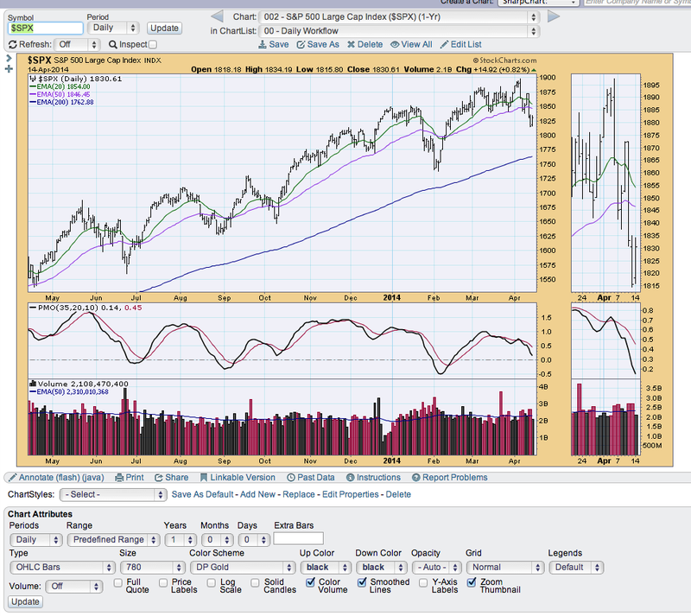Screen dimensions: 691x616
Task: Click the Report Problems question icon
Action: coord(415,478)
